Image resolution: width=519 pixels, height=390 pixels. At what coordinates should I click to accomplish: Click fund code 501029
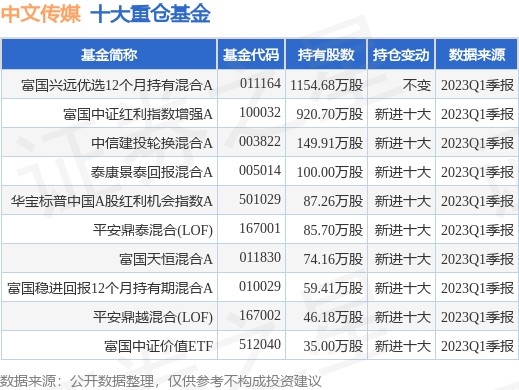coord(260,199)
